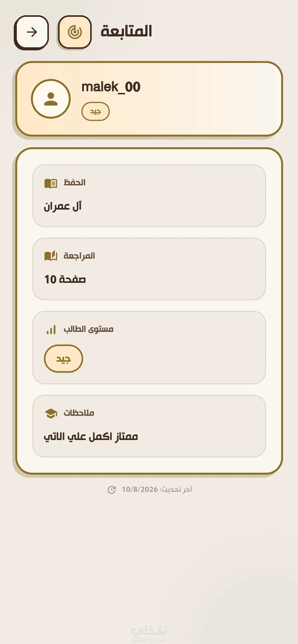Viewport: 298px width, 644px height.
Task: Select the مستوى الطالب card
Action: click(149, 347)
